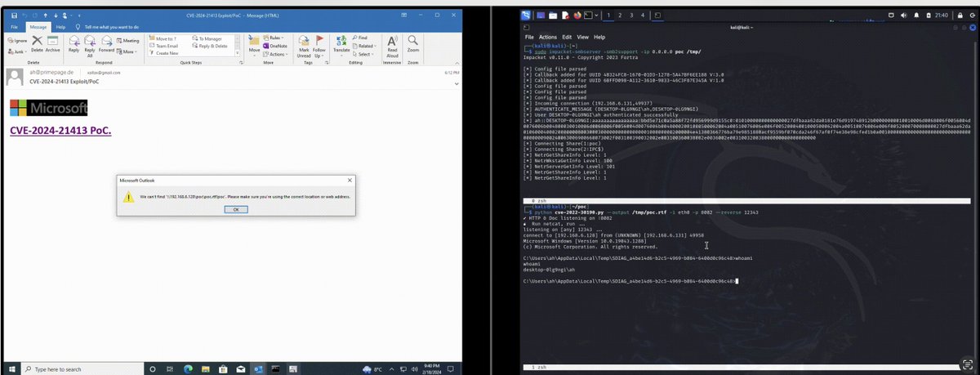
Task: Expand the Translate dropdown
Action: (x=341, y=46)
